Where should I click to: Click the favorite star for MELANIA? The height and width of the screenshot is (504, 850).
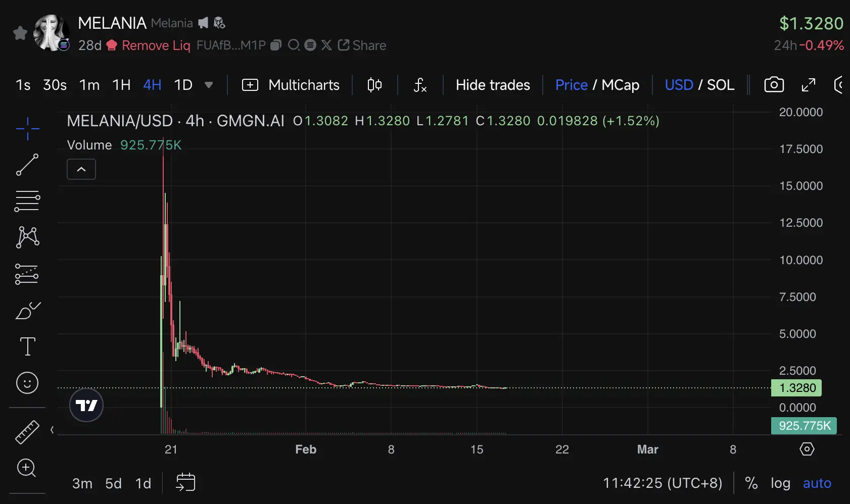click(20, 33)
